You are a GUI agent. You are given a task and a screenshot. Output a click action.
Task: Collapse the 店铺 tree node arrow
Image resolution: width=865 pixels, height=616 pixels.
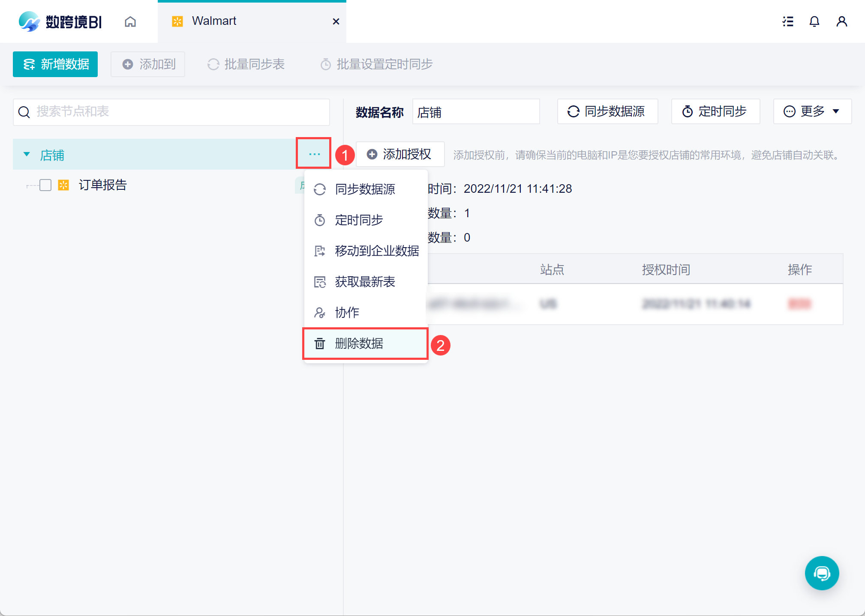(x=27, y=154)
